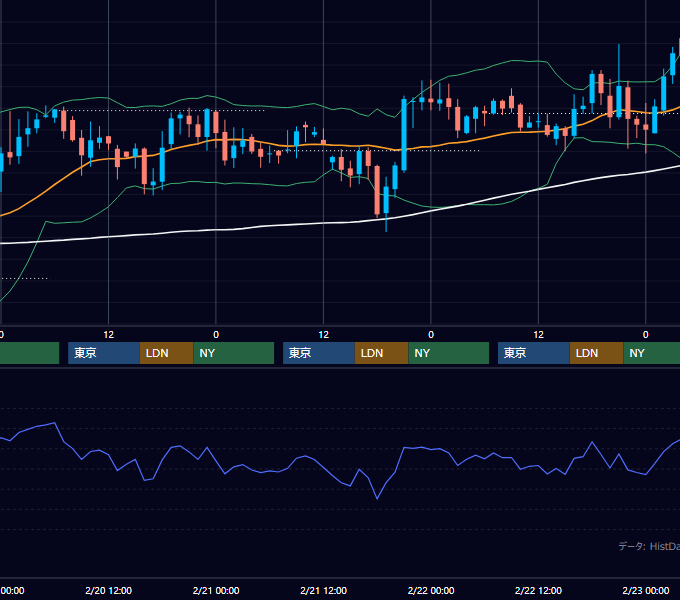Click the NY session block spanning 2/23 00:00

point(652,353)
